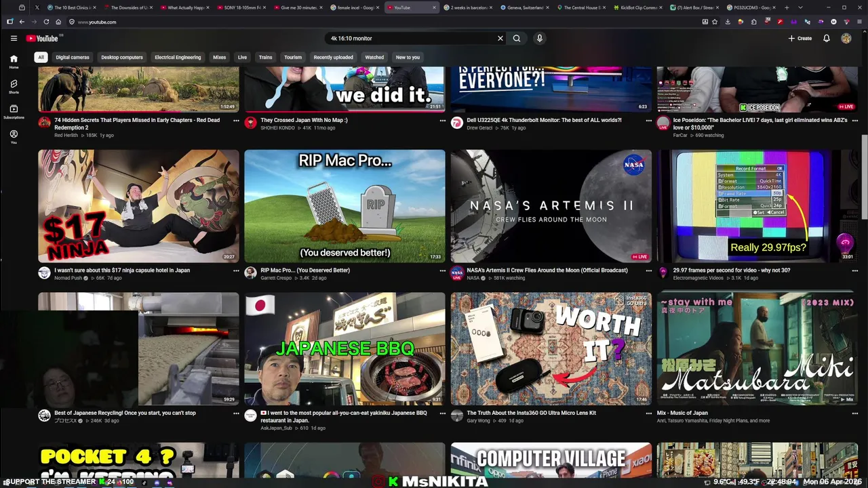
Task: Open the YouTube hamburger guide menu
Action: 14,39
